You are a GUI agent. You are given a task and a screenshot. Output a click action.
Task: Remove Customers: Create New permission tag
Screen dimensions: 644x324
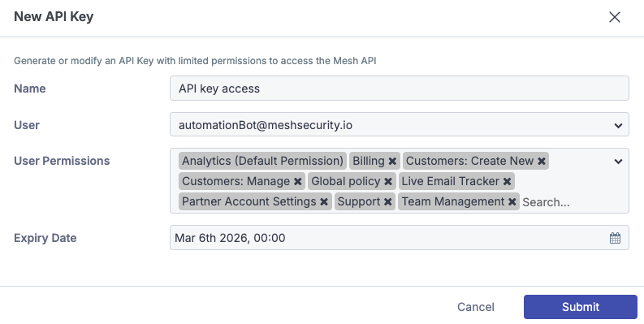pos(542,161)
